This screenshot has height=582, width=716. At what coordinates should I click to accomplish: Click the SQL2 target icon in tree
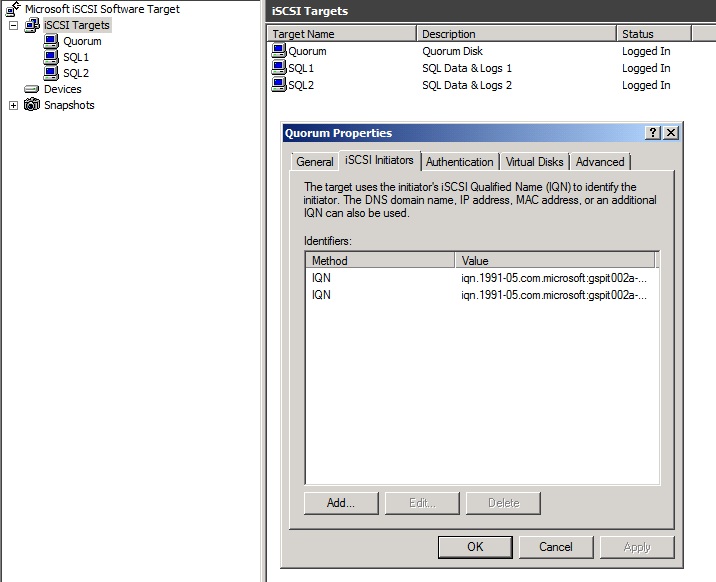click(x=51, y=73)
